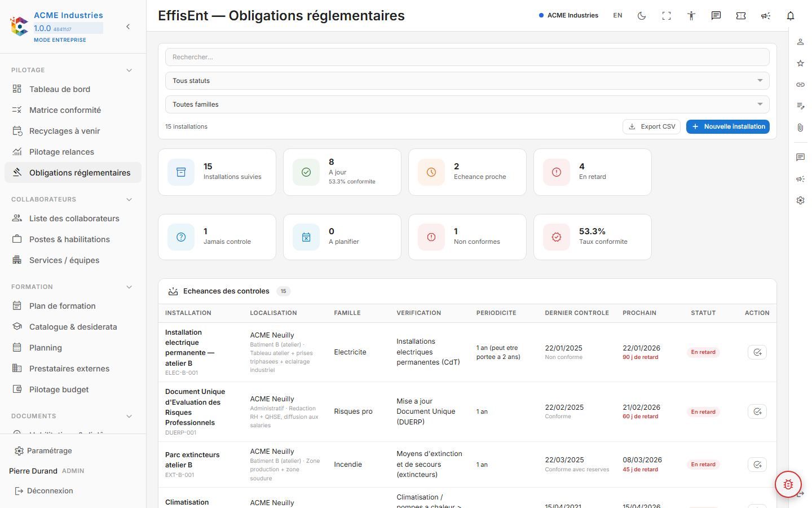
Task: Create a Nouvelle installation
Action: tap(728, 126)
